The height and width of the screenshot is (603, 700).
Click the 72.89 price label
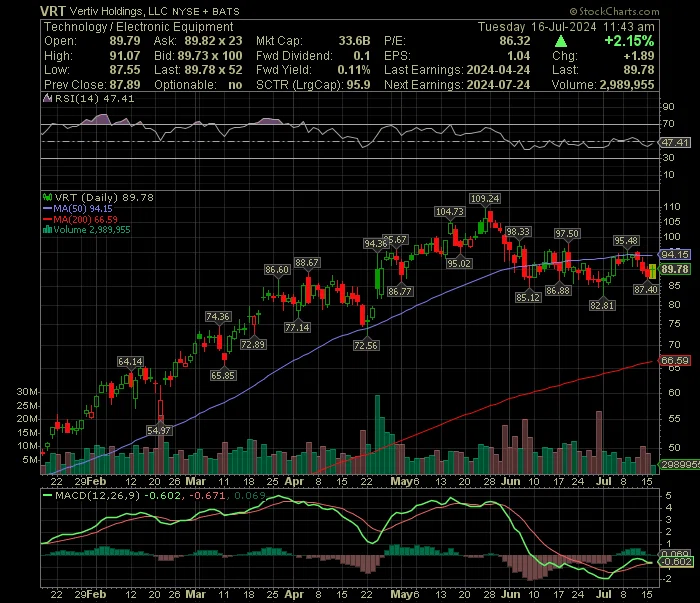point(253,345)
